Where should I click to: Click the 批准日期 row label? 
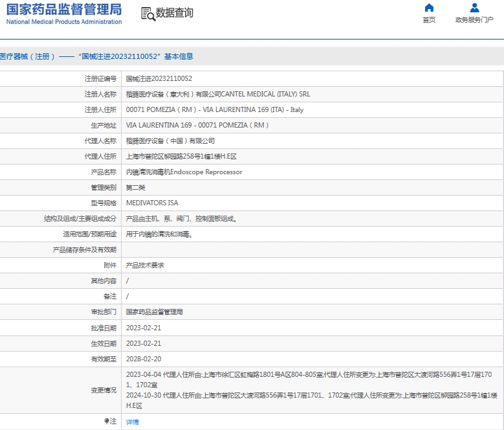pyautogui.click(x=104, y=328)
